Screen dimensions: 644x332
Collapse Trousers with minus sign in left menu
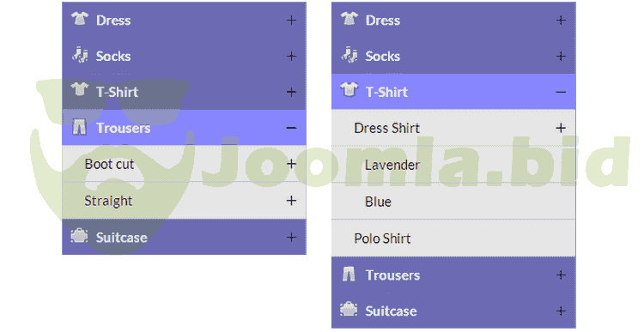(x=291, y=128)
